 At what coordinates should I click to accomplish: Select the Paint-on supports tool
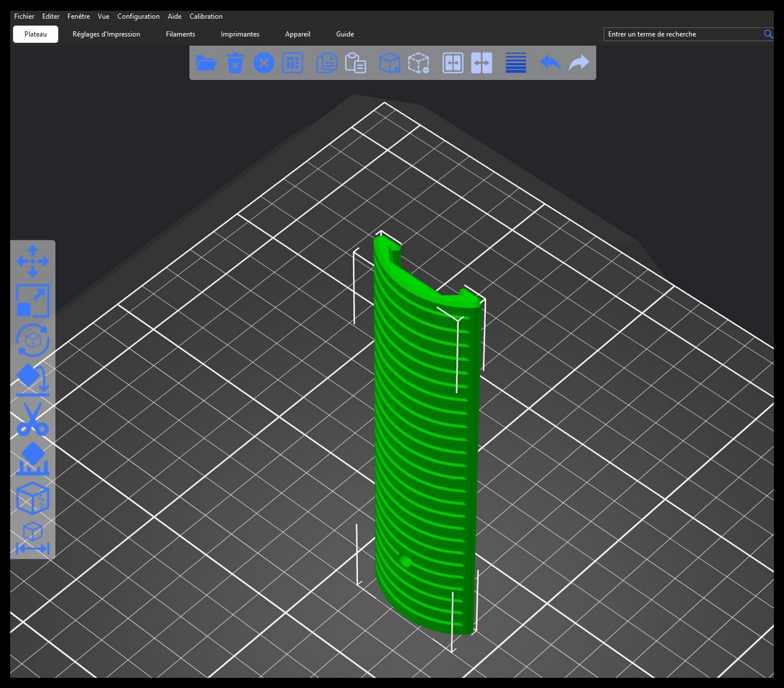pos(33,458)
